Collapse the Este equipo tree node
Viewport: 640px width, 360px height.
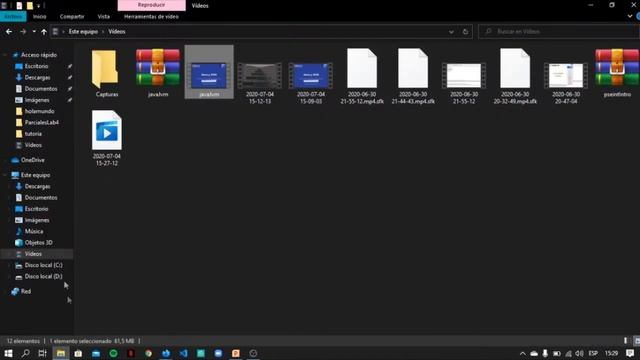pyautogui.click(x=5, y=175)
